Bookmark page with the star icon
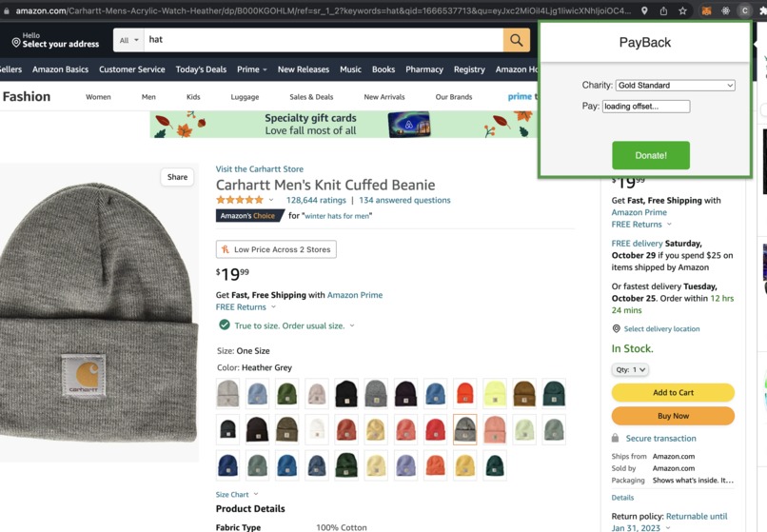767x532 pixels. [682, 10]
